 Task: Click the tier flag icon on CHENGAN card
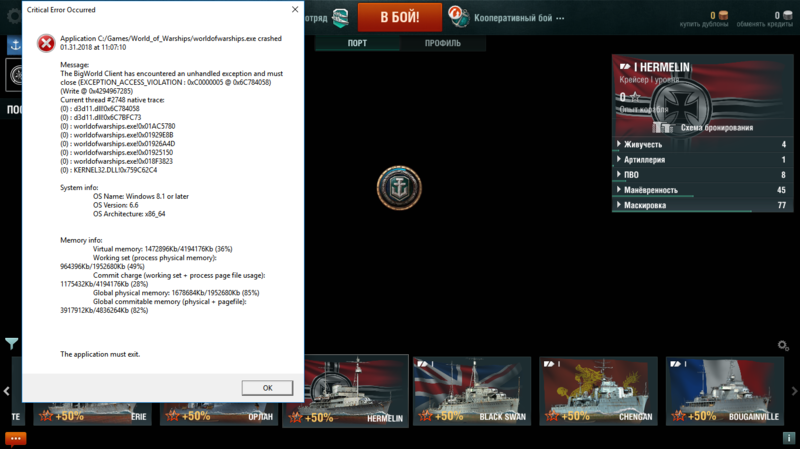549,364
